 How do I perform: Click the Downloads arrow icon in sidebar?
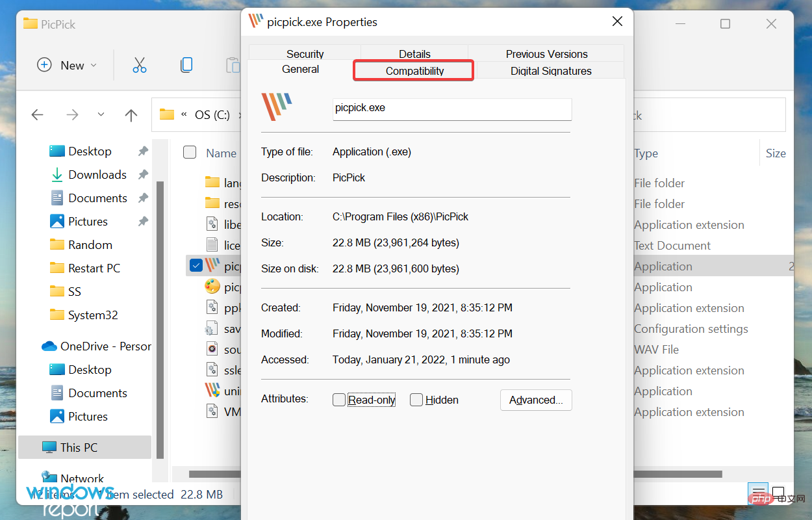point(57,174)
